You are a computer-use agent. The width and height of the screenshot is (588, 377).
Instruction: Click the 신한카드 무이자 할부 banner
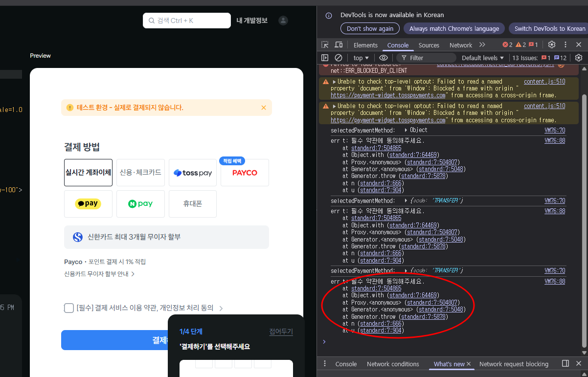click(166, 237)
